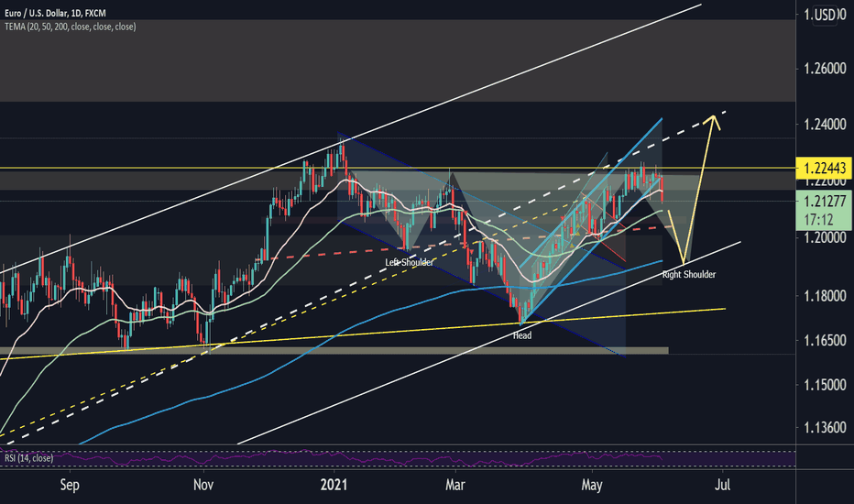Screen dimensions: 854x504
Task: Select the RSI (14, close) indicator label
Action: [29, 458]
